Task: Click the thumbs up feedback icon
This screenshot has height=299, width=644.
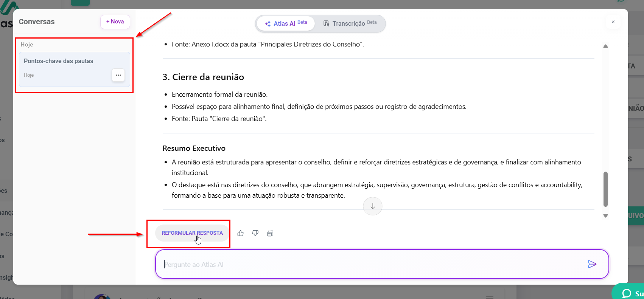Action: (241, 233)
